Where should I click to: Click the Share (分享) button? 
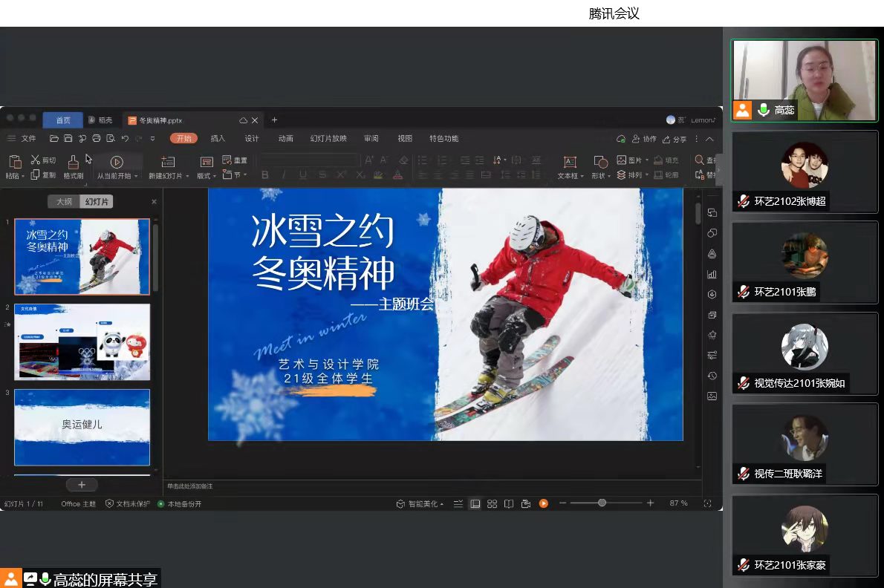tap(675, 139)
